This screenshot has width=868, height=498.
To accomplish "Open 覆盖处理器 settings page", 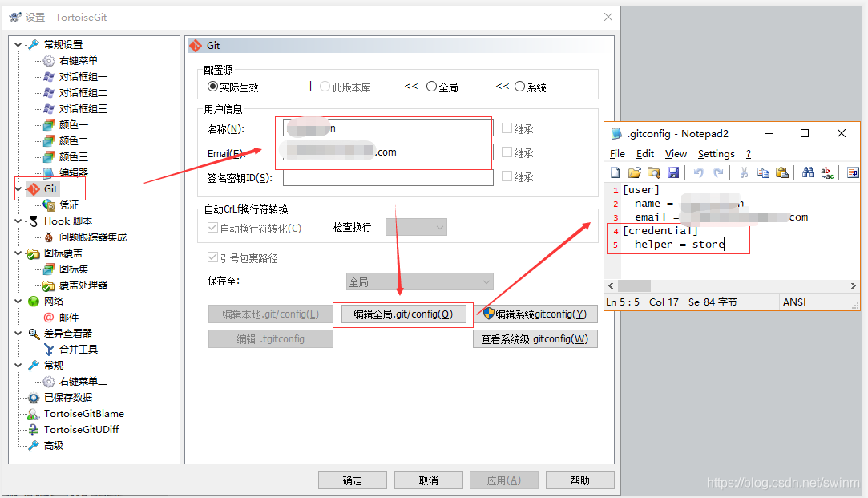I will (83, 285).
